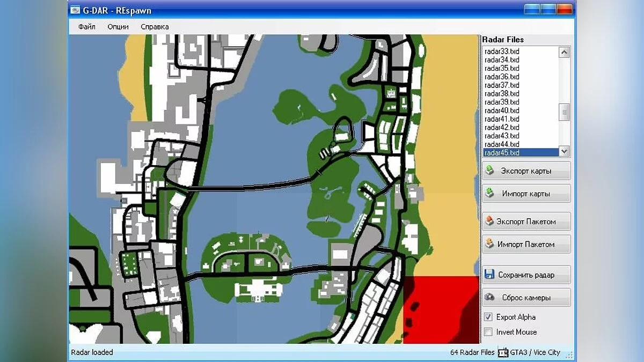644x362 pixels.
Task: Select radar44.txd in the list
Action: [521, 144]
